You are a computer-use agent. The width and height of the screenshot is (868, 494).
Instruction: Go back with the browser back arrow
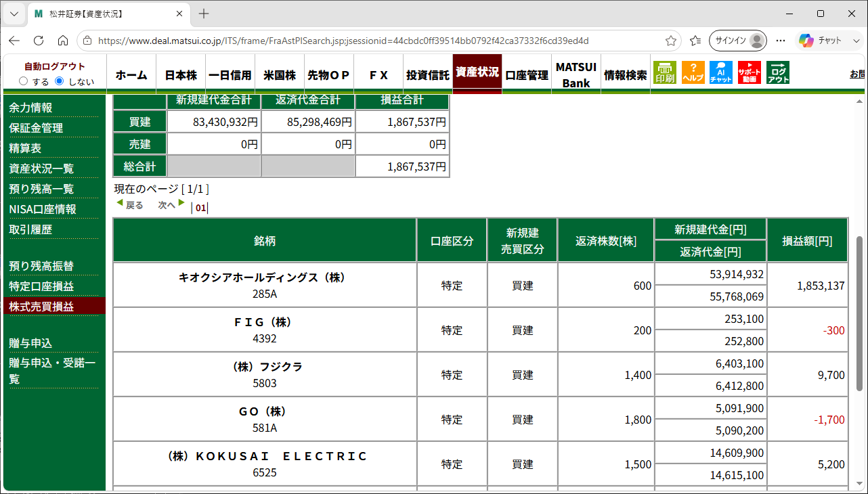tap(14, 41)
